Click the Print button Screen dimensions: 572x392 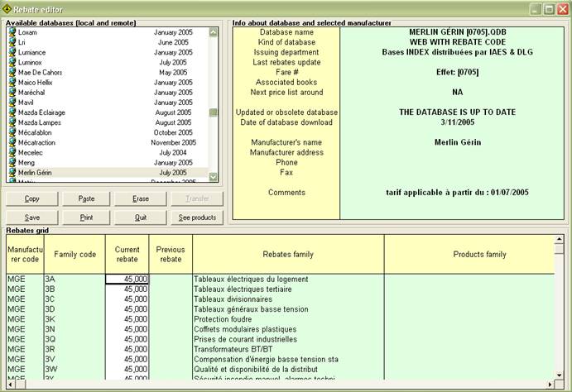coord(86,218)
